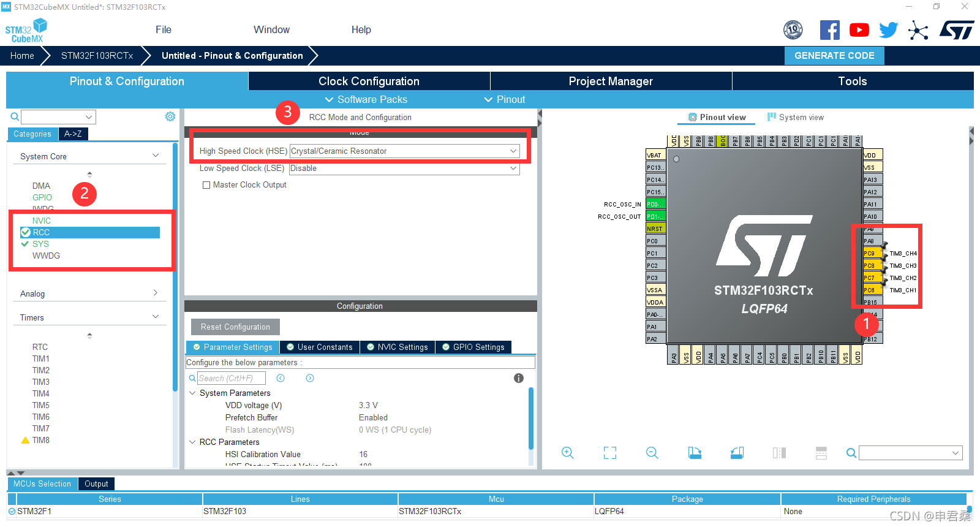Select the PC6 TIM8_CH1 pin
Image resolution: width=980 pixels, height=527 pixels.
point(872,290)
